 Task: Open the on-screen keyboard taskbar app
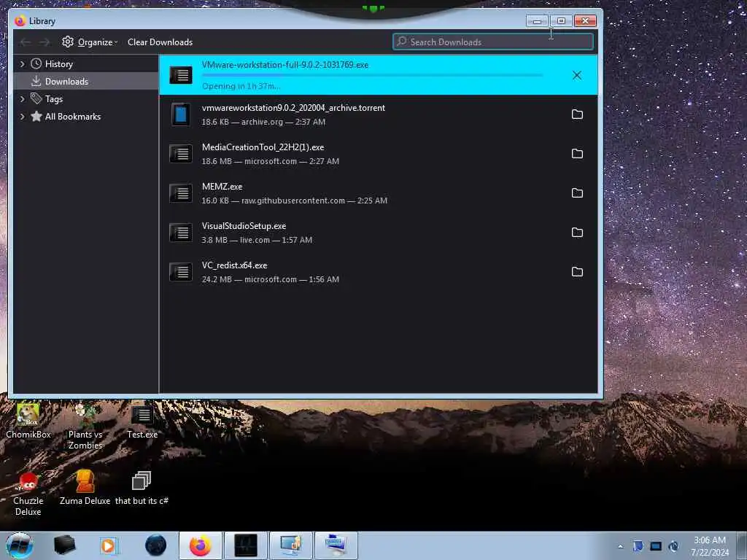pos(336,545)
